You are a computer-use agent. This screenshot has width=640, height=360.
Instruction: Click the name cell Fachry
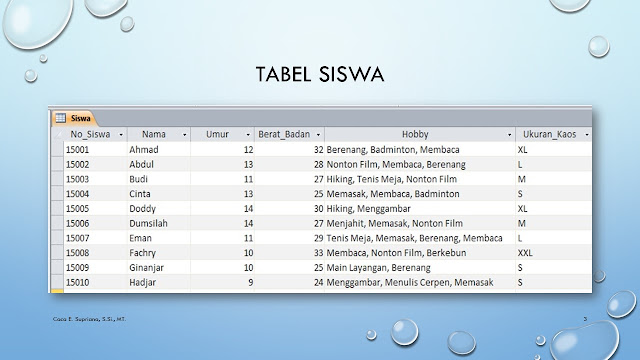coord(159,253)
